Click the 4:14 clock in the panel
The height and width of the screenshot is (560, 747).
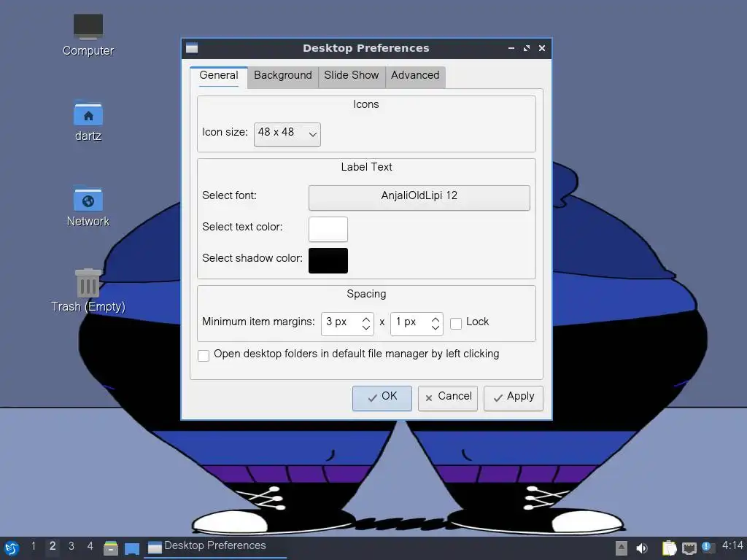tap(732, 545)
